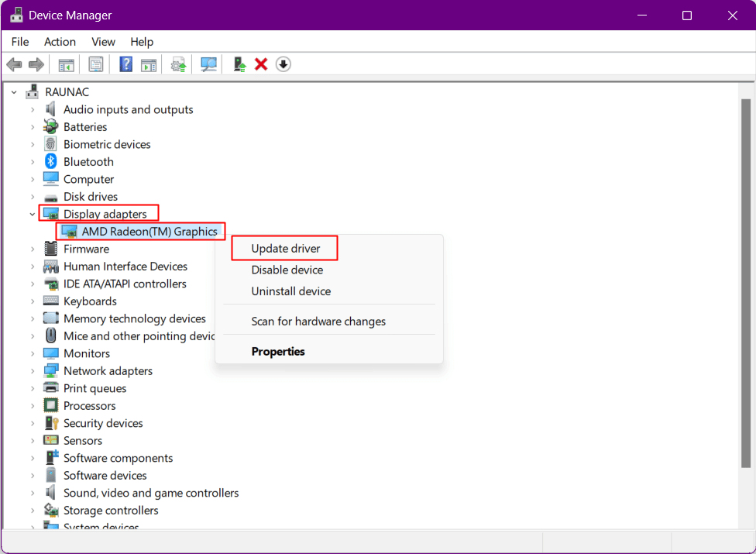This screenshot has height=554, width=756.
Task: Select Human Interface Devices label
Action: point(125,266)
